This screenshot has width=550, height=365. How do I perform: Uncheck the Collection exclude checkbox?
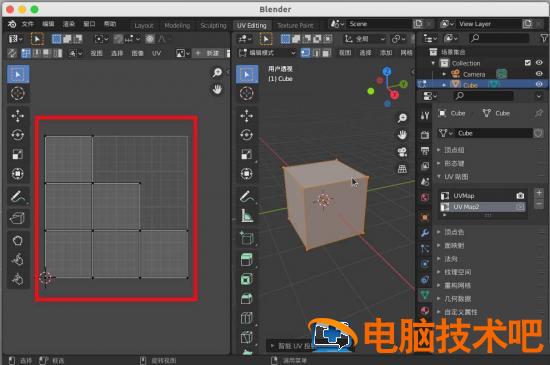[528, 63]
